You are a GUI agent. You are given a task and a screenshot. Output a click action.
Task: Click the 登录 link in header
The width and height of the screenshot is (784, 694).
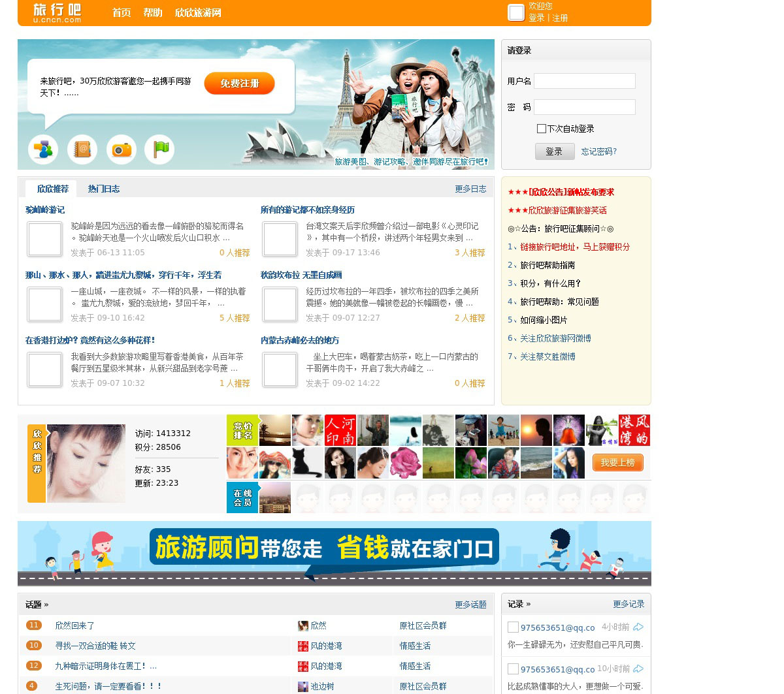(x=536, y=18)
